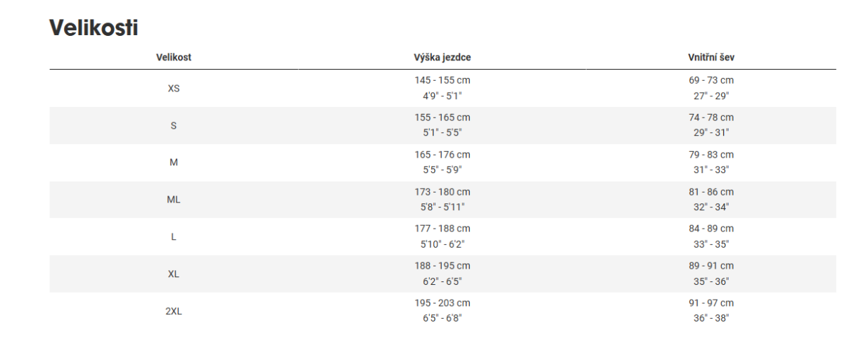Select the M size cell
This screenshot has height=358, width=868.
click(174, 162)
